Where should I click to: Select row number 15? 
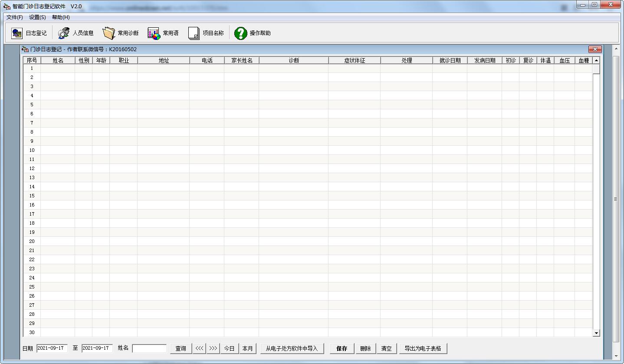point(32,196)
